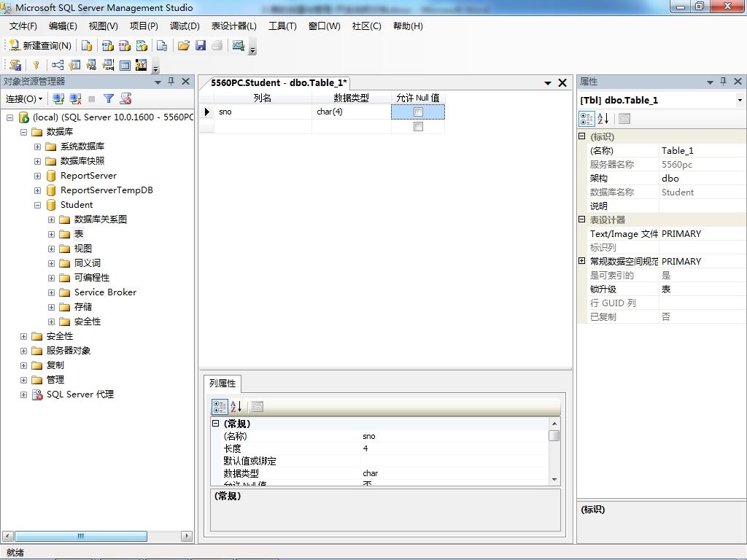The height and width of the screenshot is (560, 747).
Task: Open the [Tbl] dbo.Table_1 object dropdown
Action: point(740,100)
